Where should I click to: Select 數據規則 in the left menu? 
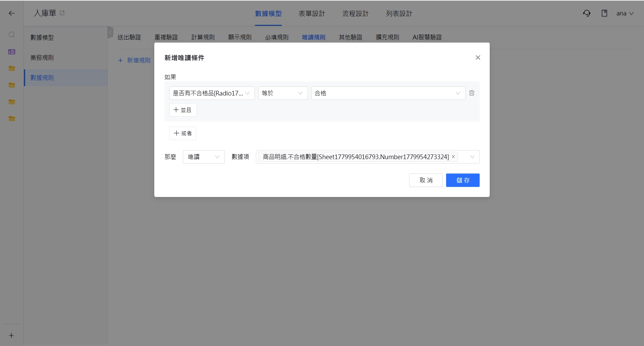pos(66,78)
